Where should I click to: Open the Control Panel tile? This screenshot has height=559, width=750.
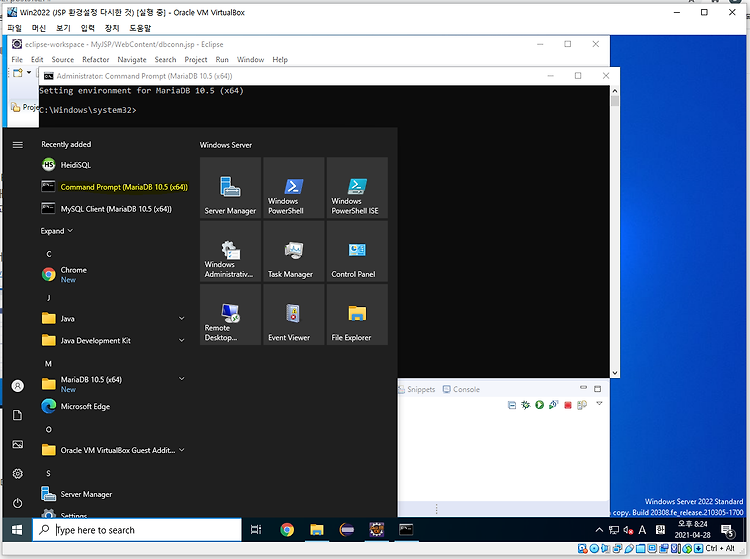point(357,252)
